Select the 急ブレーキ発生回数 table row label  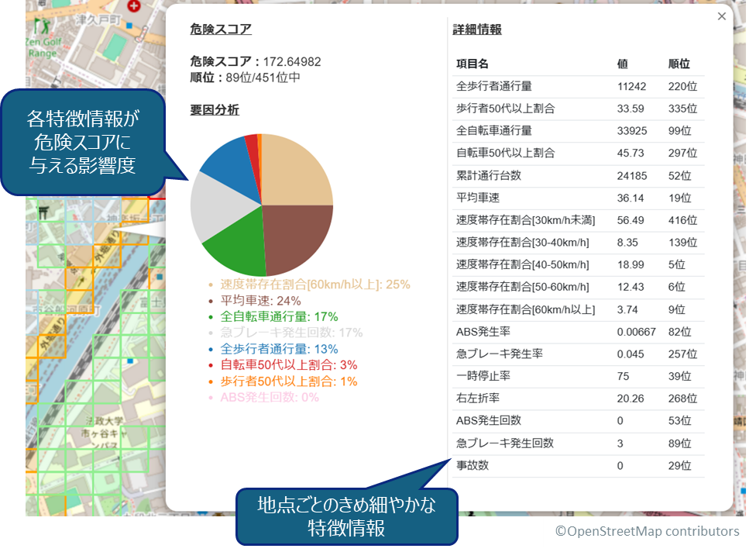(x=505, y=443)
